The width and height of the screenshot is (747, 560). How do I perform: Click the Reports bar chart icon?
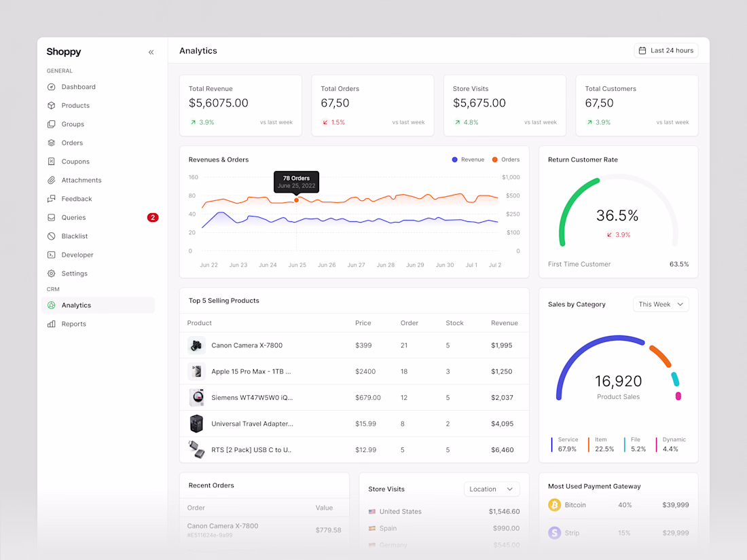(52, 324)
